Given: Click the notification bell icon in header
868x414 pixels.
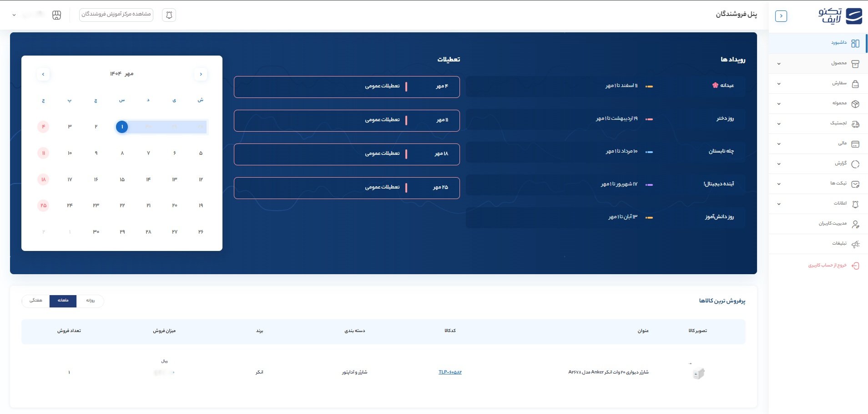Looking at the screenshot, I should (x=169, y=15).
